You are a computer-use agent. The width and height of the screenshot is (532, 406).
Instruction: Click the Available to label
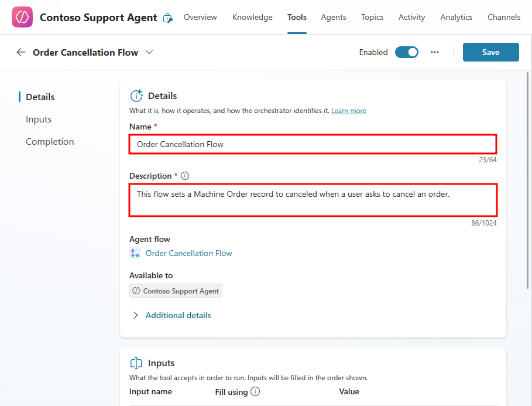click(151, 275)
